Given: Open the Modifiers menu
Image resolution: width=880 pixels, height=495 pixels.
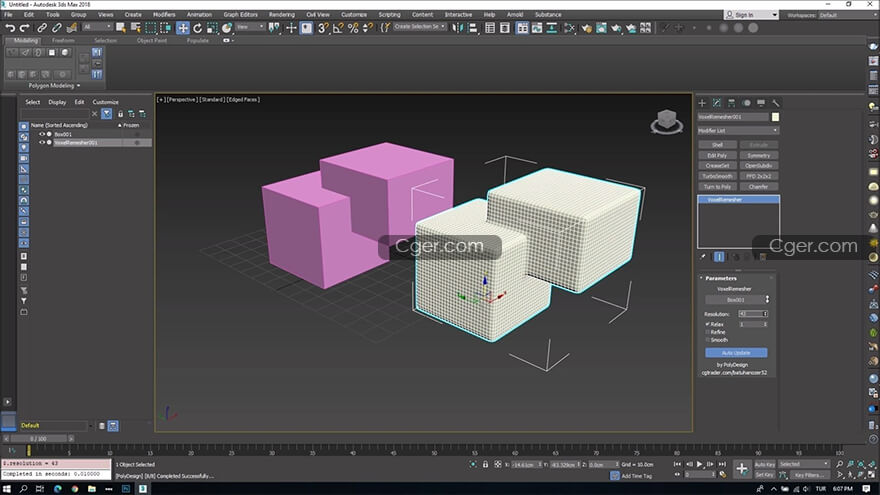Looking at the screenshot, I should click(x=164, y=15).
